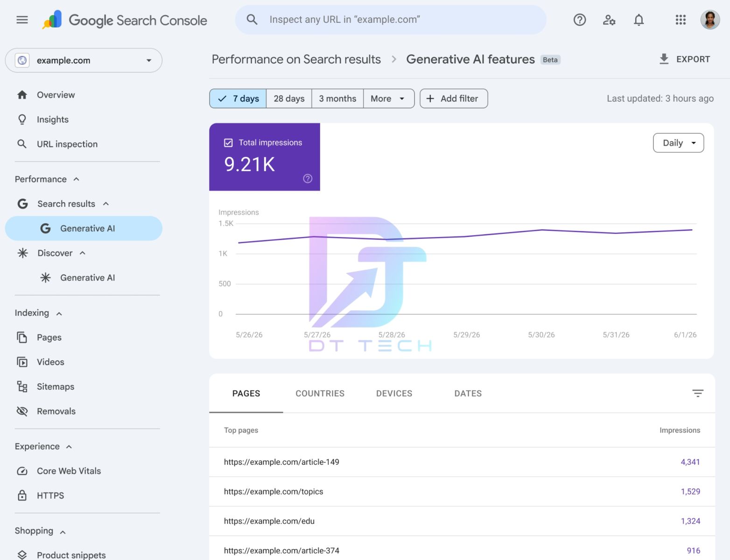Click the search magnifier icon in URL bar
The height and width of the screenshot is (560, 730).
[252, 20]
